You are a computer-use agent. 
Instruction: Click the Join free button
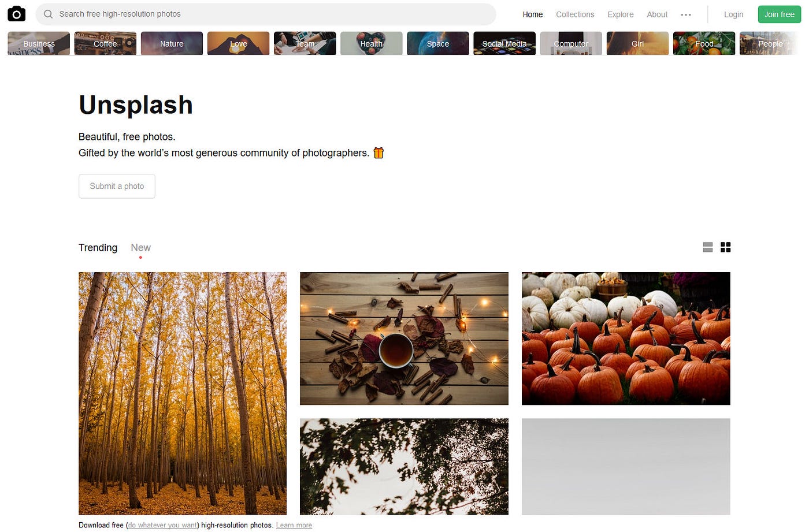point(779,14)
